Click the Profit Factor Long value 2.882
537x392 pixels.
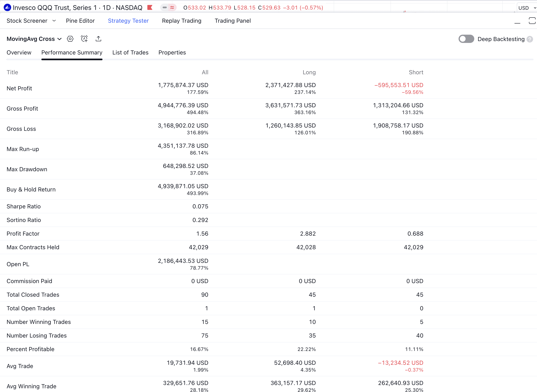click(308, 234)
